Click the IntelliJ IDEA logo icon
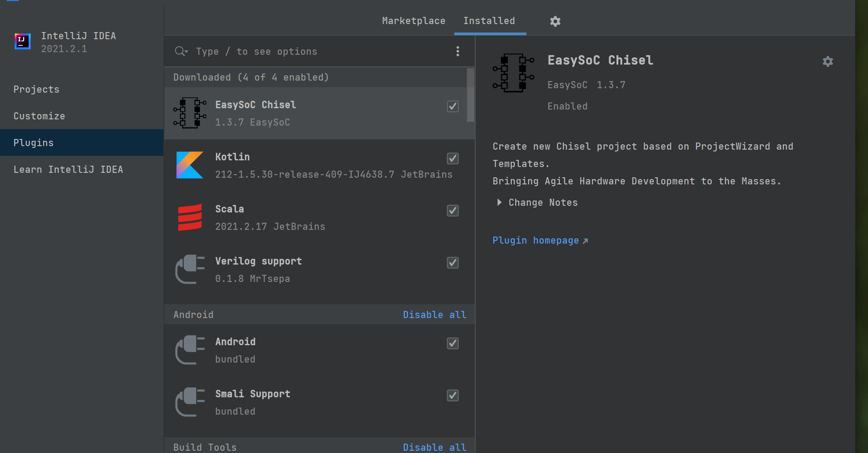 23,42
